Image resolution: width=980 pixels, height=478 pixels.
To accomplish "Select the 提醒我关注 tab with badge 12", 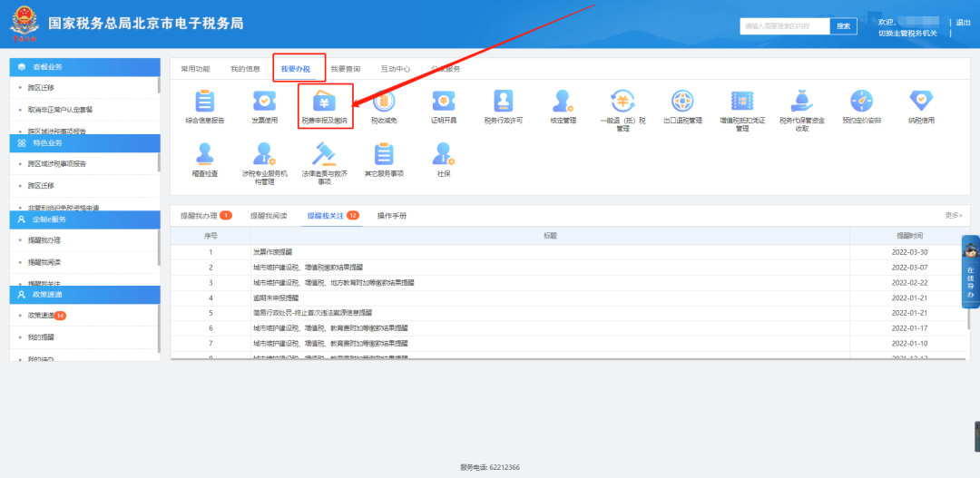I will click(x=332, y=216).
